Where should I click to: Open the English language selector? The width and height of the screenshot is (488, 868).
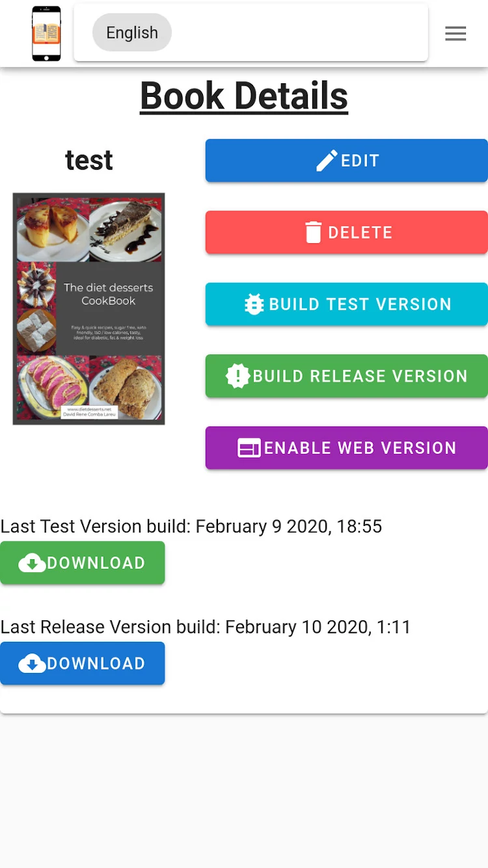point(132,33)
